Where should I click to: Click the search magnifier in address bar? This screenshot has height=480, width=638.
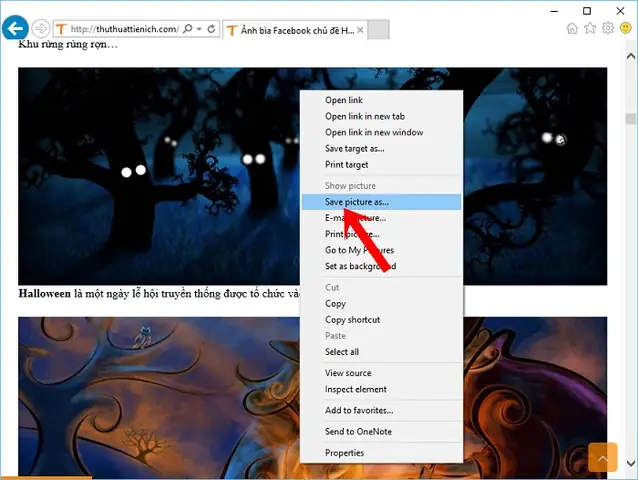coord(188,29)
